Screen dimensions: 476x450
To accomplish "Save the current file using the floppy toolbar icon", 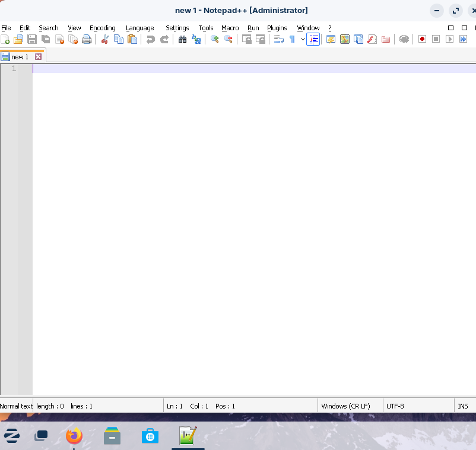I will click(x=32, y=39).
